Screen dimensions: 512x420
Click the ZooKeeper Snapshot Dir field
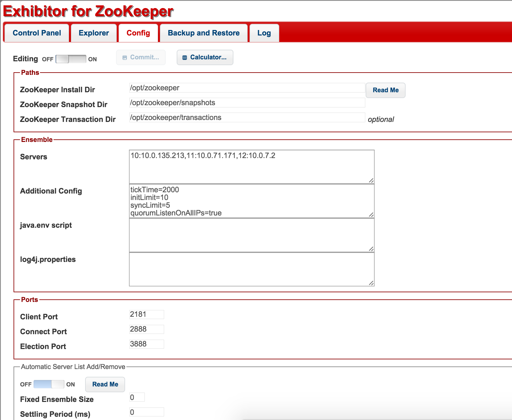coord(247,103)
